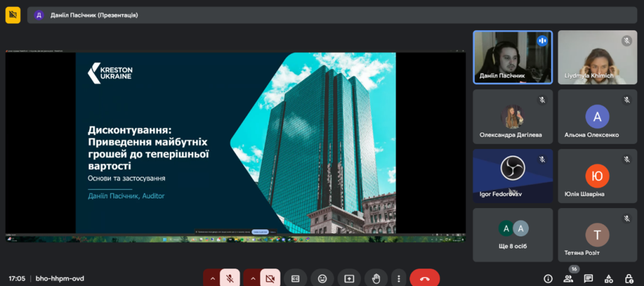Click muted mic icon on Юлія Шавріна tile
This screenshot has height=286, width=644.
[627, 159]
